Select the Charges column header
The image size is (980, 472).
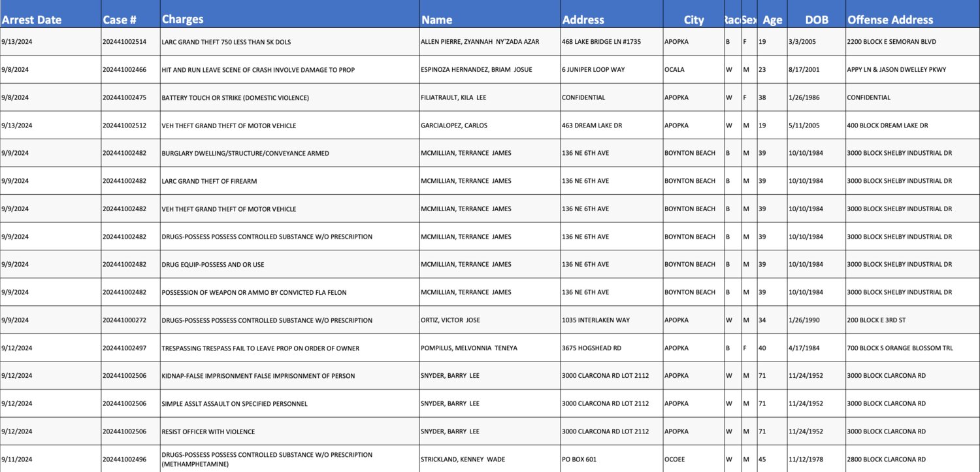[x=289, y=14]
